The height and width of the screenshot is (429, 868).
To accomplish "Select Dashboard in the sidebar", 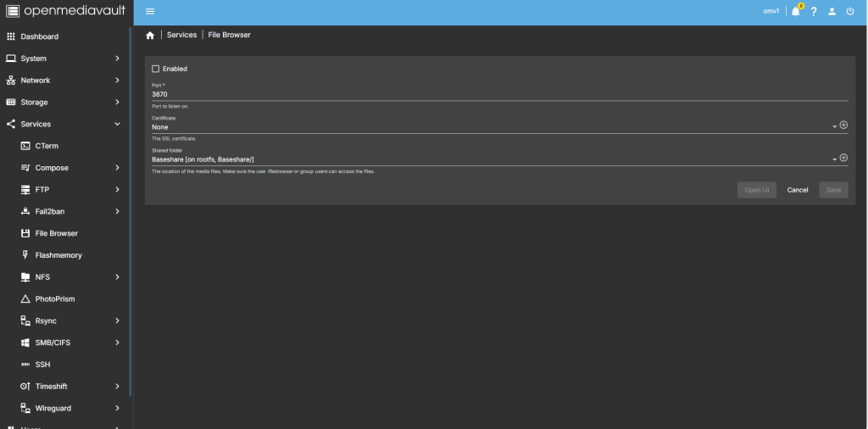I will (x=39, y=36).
